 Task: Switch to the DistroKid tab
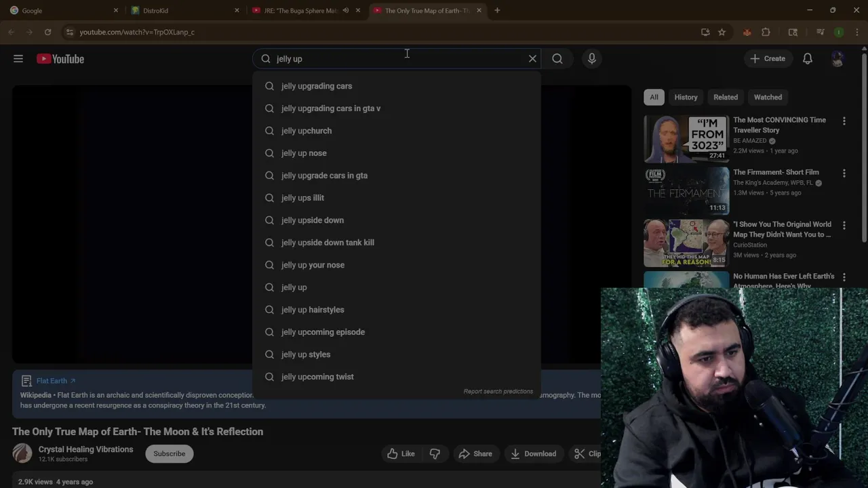tap(183, 10)
